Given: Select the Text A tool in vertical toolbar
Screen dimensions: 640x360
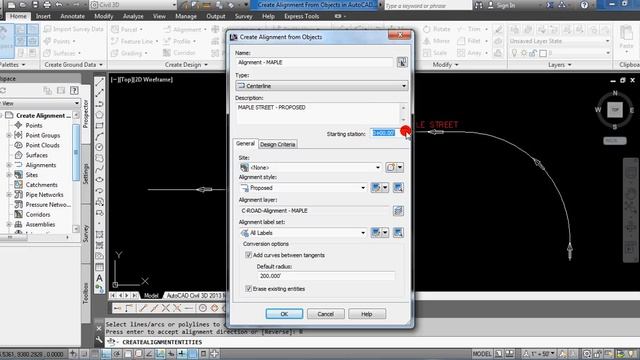Looking at the screenshot, I should click(100, 278).
